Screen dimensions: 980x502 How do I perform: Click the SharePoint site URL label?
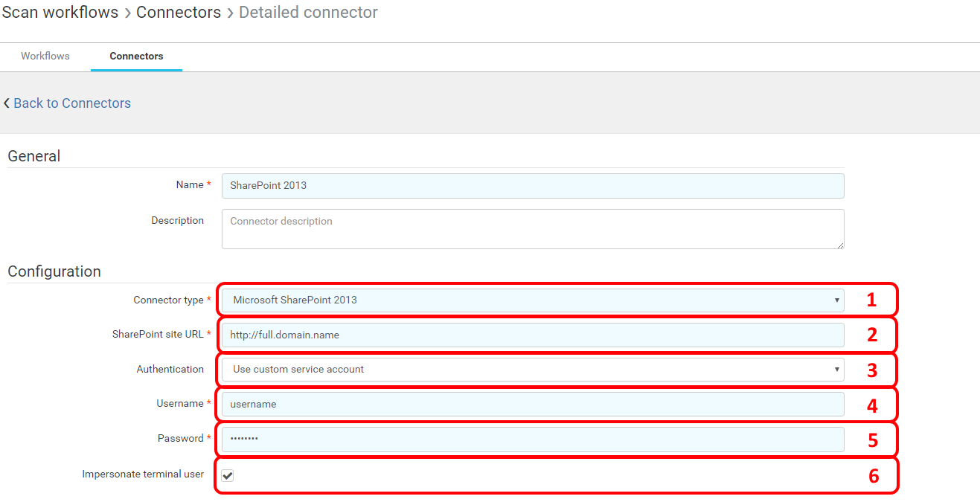[x=158, y=335]
